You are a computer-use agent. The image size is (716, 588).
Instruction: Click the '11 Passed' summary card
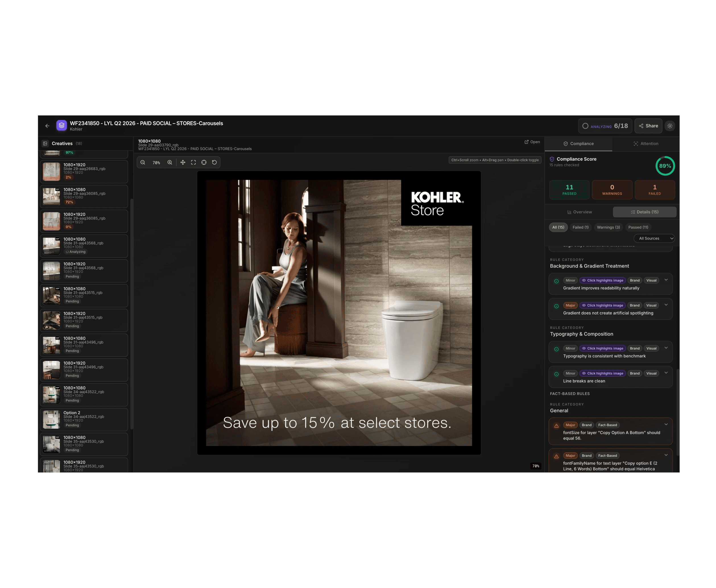pyautogui.click(x=569, y=190)
